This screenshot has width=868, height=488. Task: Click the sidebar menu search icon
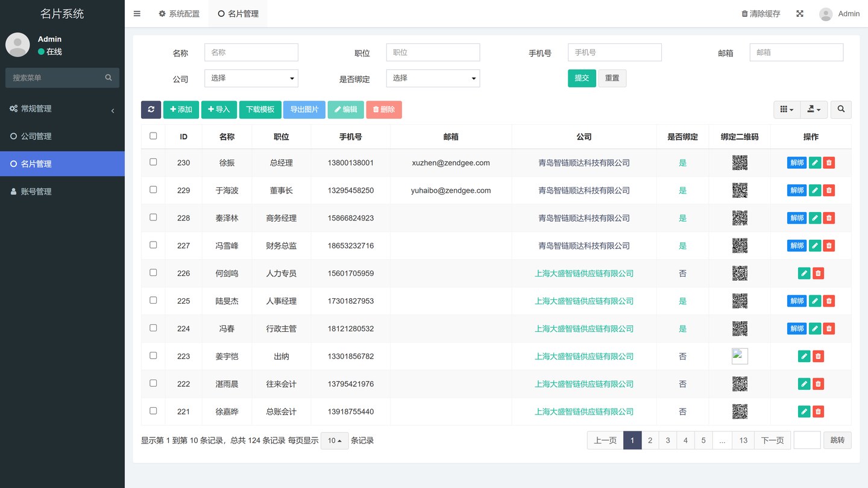pyautogui.click(x=108, y=78)
